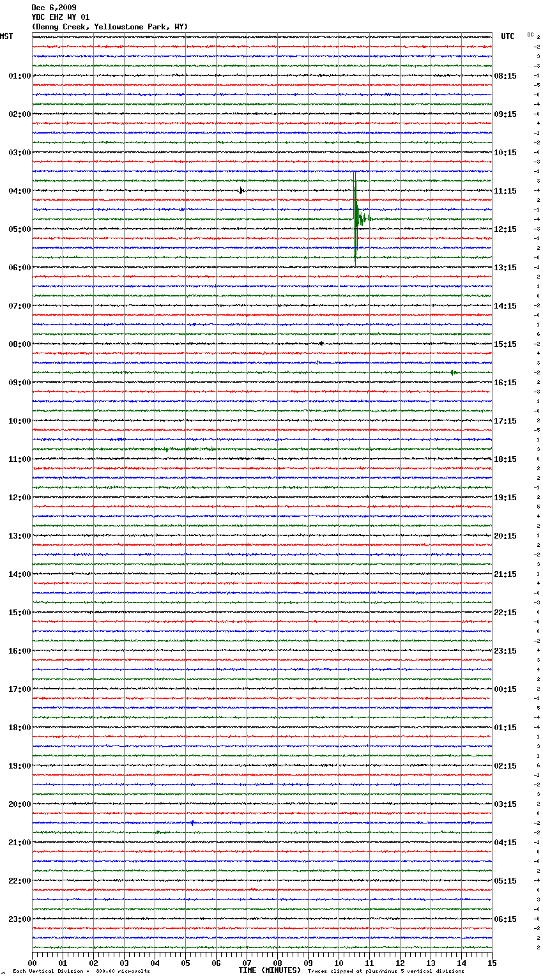Click the minute axis tick '03'
Image resolution: width=543 pixels, height=980 pixels.
[x=124, y=963]
